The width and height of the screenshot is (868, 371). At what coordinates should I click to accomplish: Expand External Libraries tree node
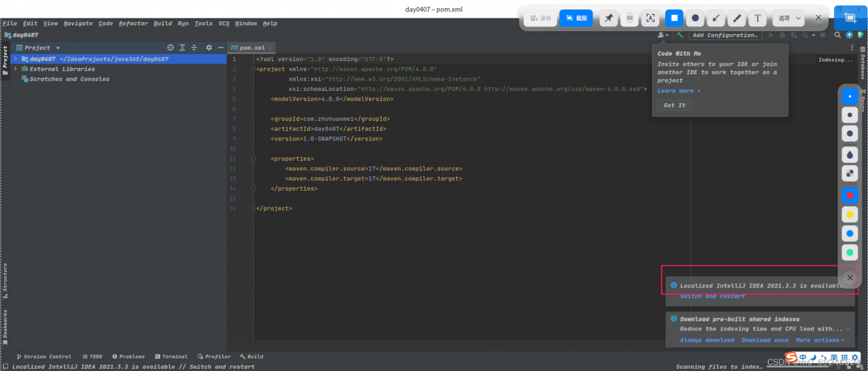click(15, 69)
